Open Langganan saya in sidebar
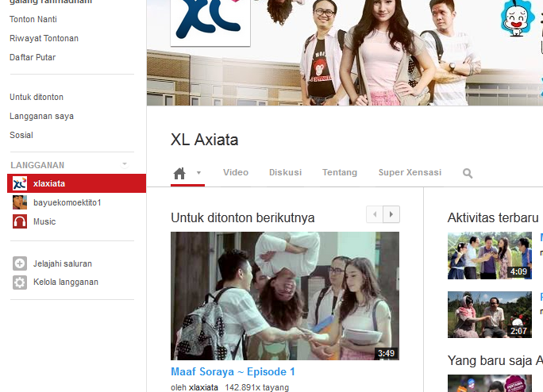Image resolution: width=543 pixels, height=392 pixels. (x=41, y=117)
